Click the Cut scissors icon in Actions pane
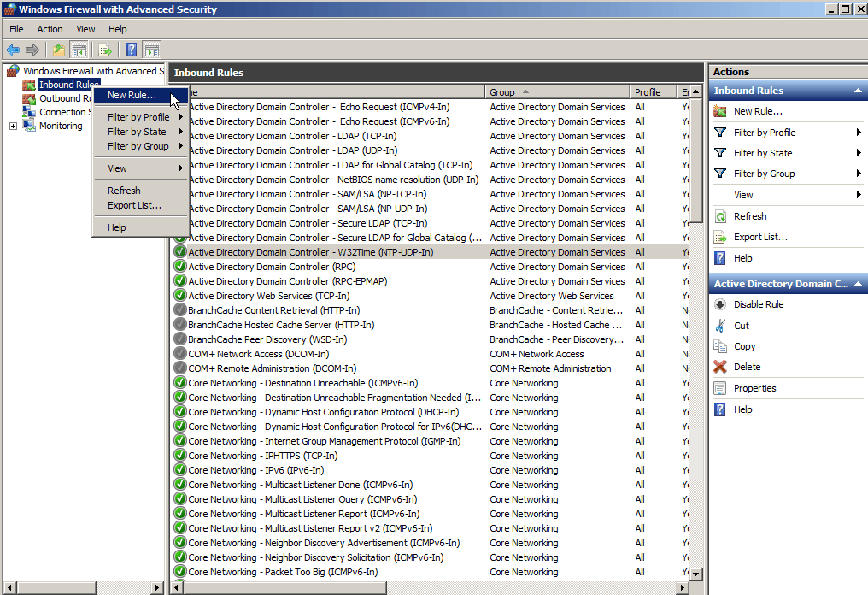 [x=720, y=326]
